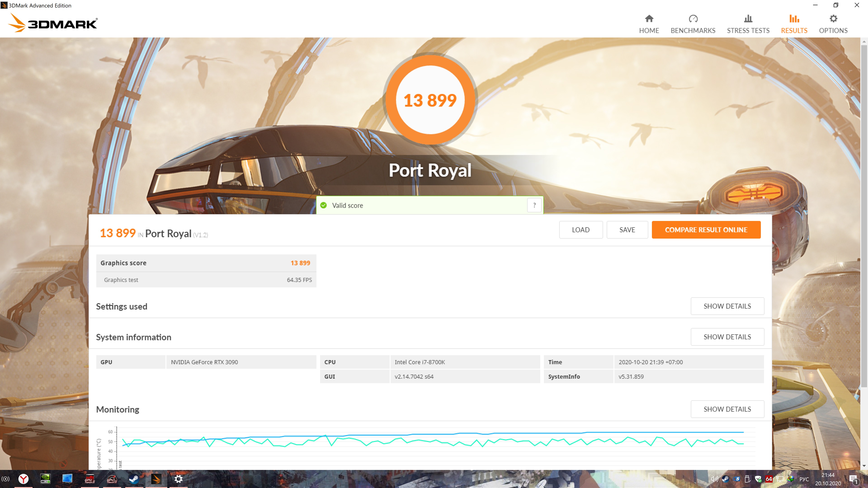Switch РУС input language indicator
This screenshot has height=488, width=868.
804,479
